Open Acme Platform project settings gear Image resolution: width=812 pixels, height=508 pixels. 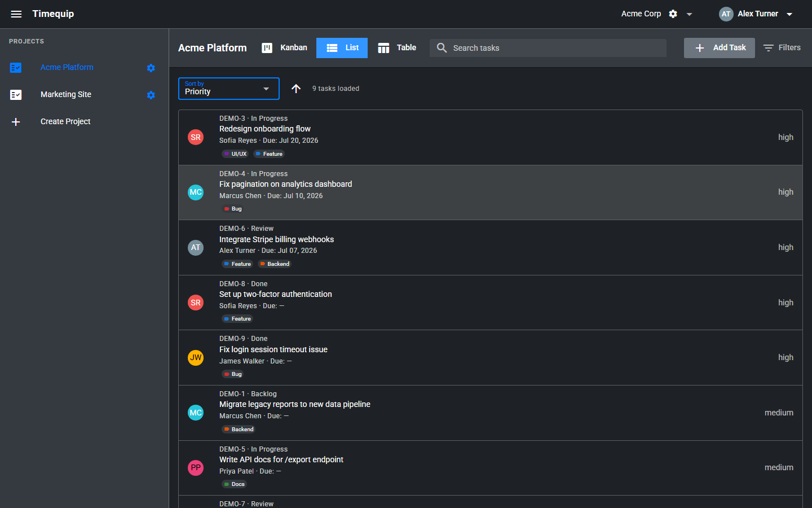coord(151,68)
